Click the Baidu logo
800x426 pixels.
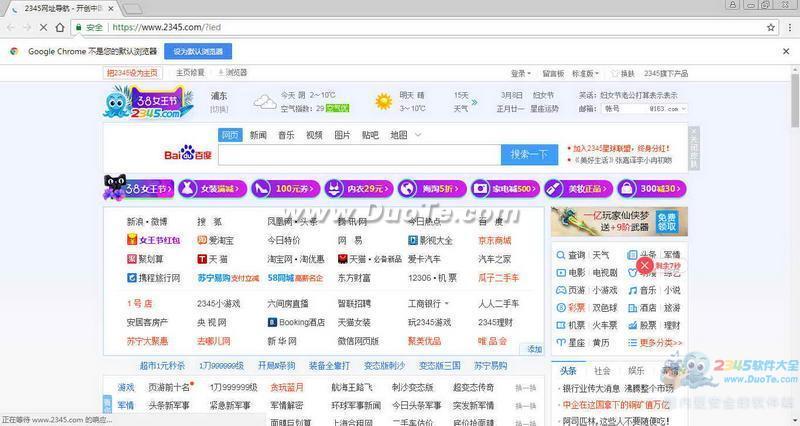(x=188, y=153)
